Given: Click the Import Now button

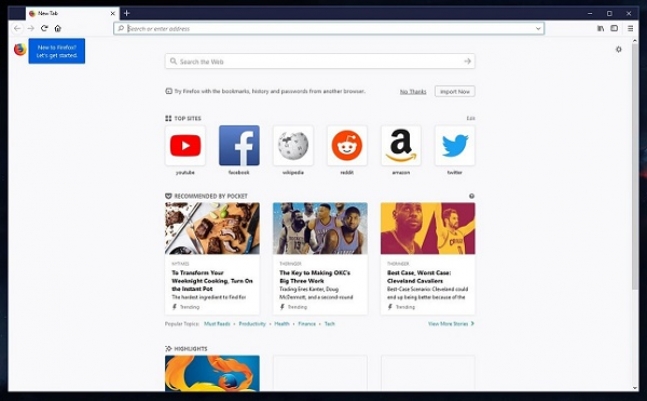Looking at the screenshot, I should click(x=455, y=92).
